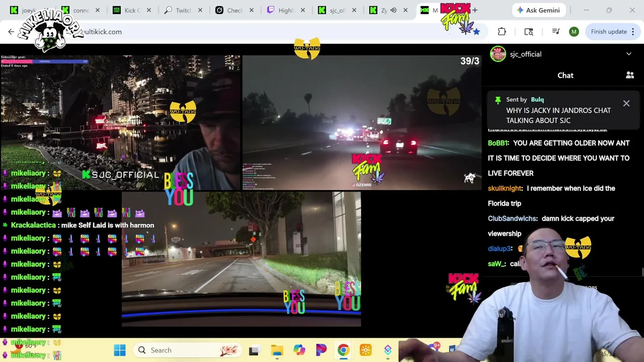Click the Chat panel heading

pyautogui.click(x=565, y=75)
